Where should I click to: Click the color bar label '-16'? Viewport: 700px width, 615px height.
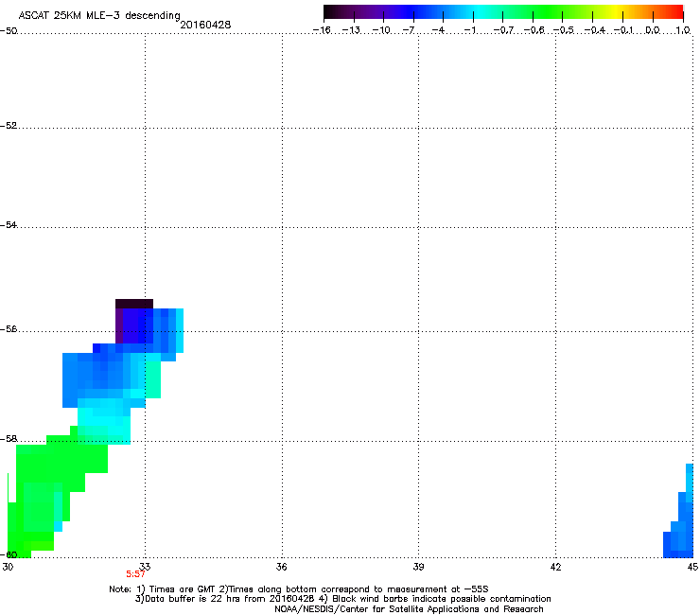[x=322, y=30]
